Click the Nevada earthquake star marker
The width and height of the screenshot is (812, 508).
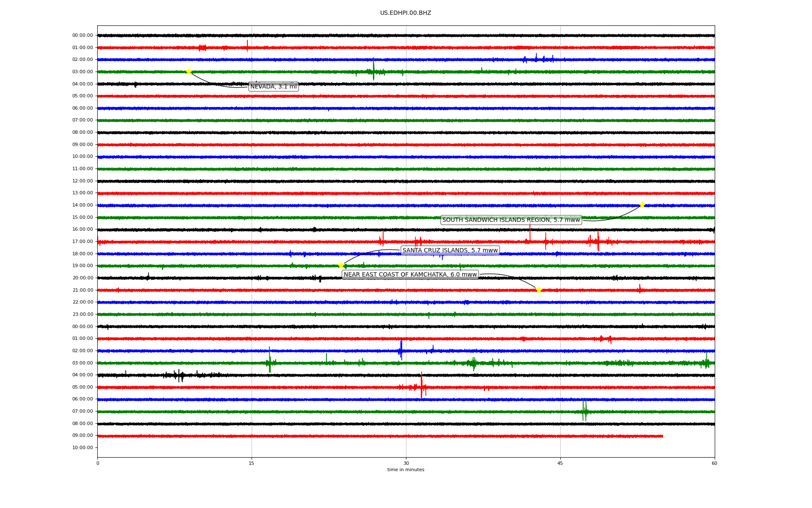(189, 72)
